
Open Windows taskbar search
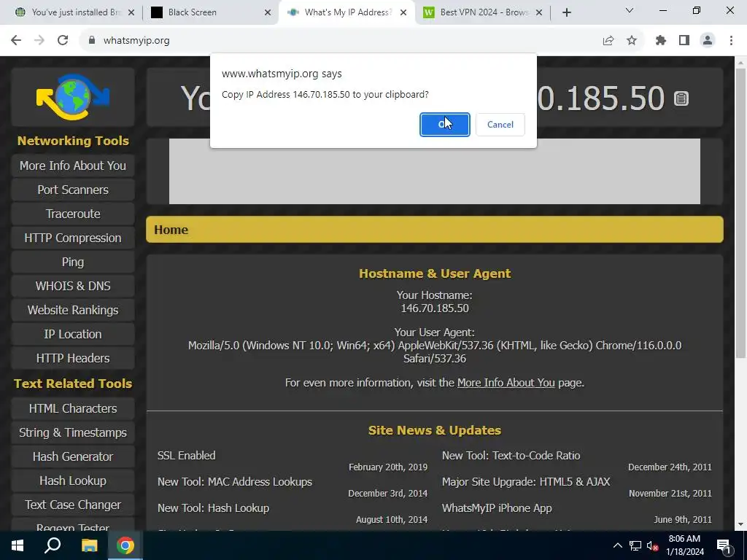click(53, 545)
